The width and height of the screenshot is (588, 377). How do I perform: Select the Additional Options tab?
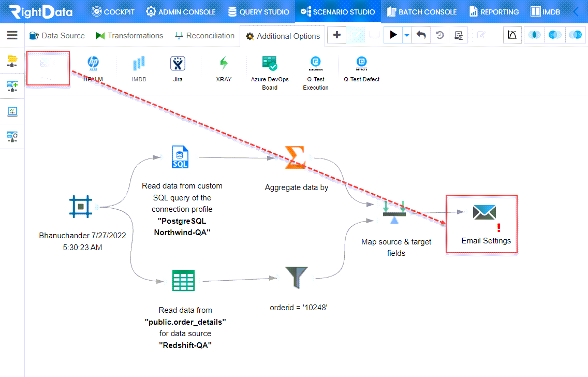(283, 36)
